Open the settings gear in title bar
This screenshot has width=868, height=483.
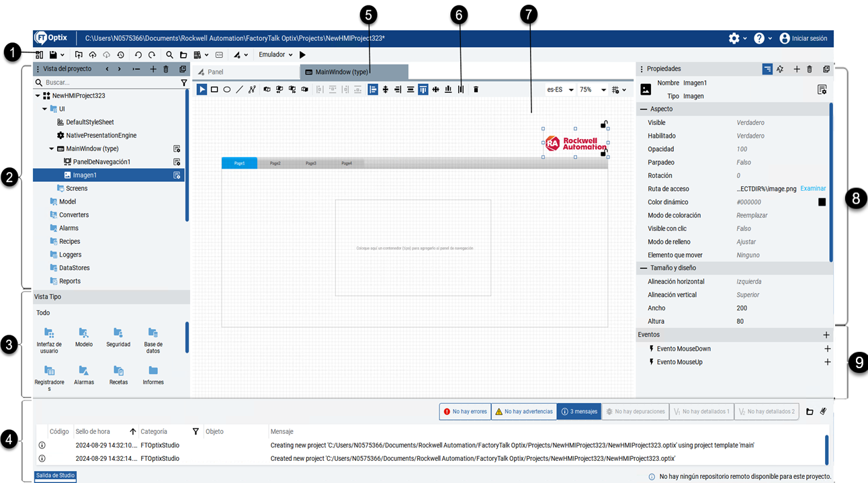click(x=734, y=38)
